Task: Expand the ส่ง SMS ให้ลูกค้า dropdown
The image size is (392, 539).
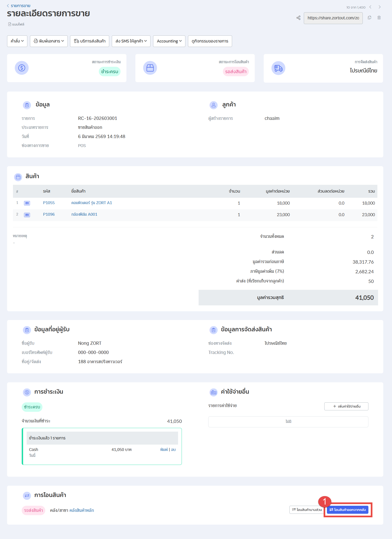Action: tap(131, 41)
